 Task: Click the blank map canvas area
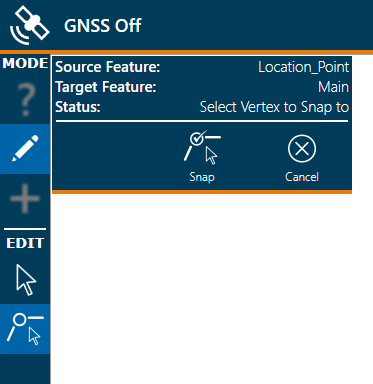(212, 289)
